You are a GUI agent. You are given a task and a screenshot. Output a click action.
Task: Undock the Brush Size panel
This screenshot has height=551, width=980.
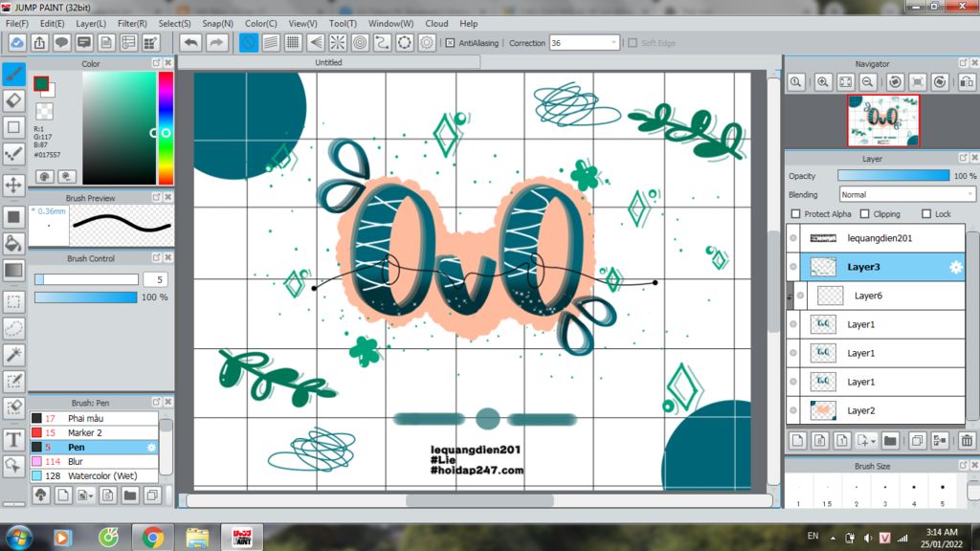(963, 466)
